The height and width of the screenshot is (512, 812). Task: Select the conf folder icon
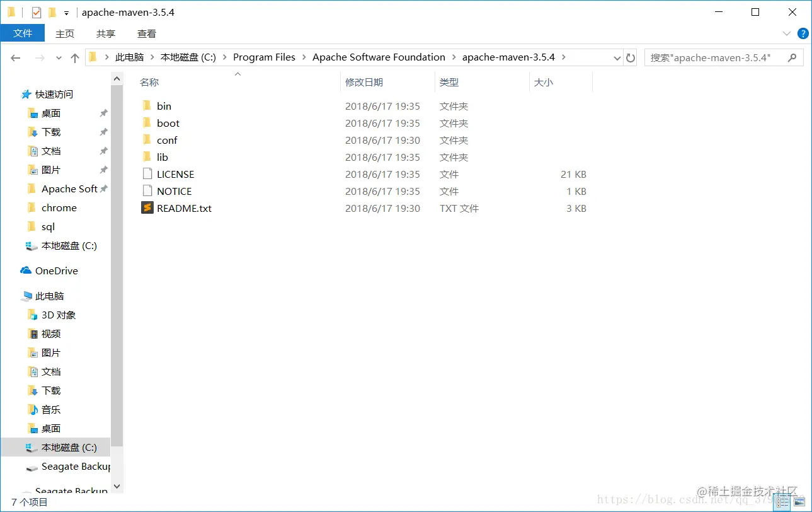(x=147, y=140)
